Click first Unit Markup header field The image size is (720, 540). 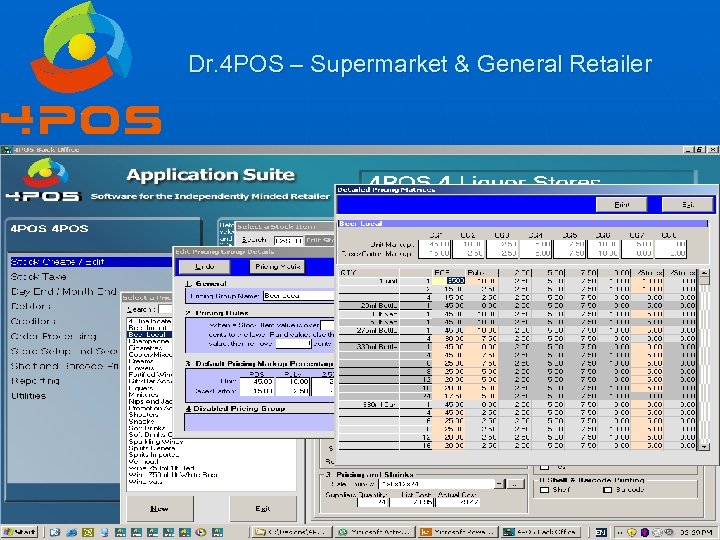[x=434, y=244]
